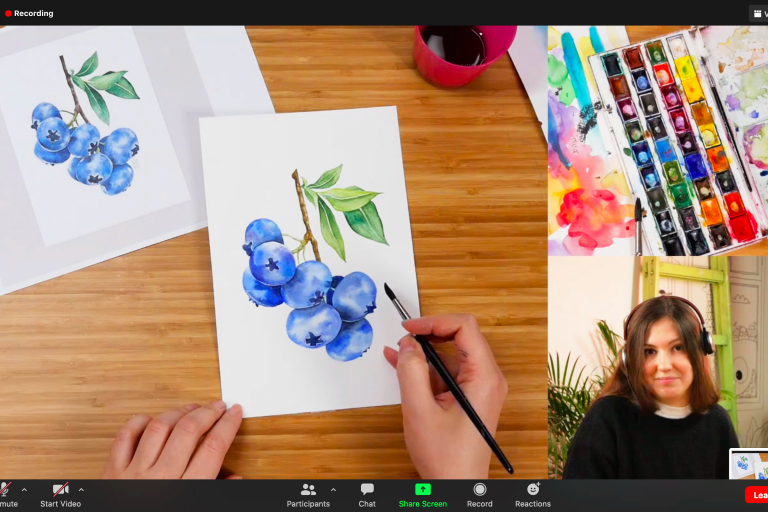The image size is (768, 512).
Task: Click the red Leave button
Action: click(757, 495)
